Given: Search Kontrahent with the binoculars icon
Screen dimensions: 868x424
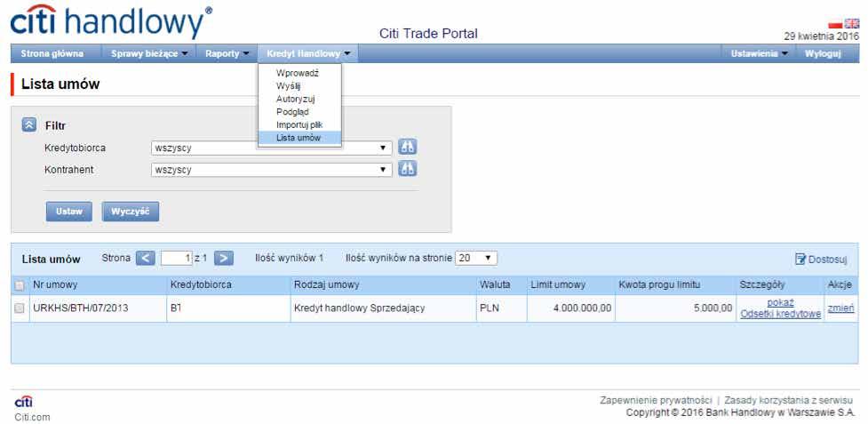Looking at the screenshot, I should tap(407, 169).
